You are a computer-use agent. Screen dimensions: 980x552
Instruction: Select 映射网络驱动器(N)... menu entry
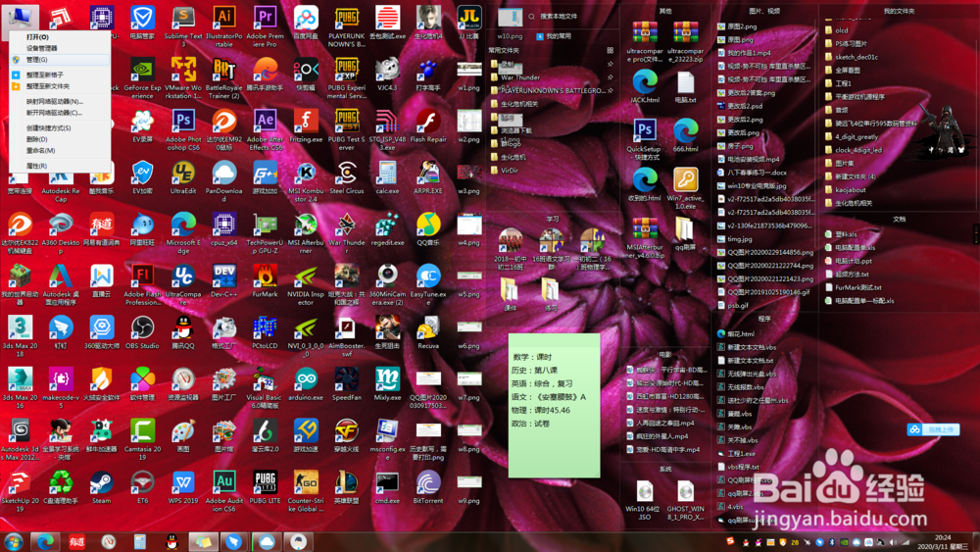tap(60, 101)
